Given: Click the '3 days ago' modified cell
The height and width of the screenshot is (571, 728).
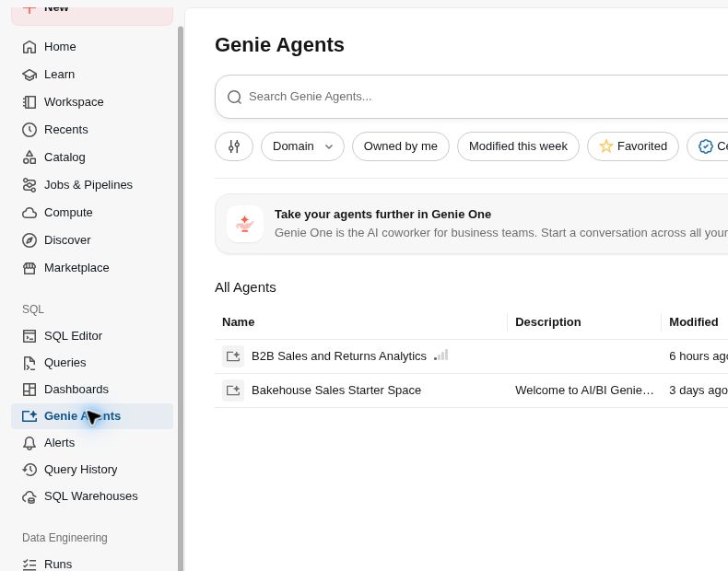Looking at the screenshot, I should click(699, 390).
